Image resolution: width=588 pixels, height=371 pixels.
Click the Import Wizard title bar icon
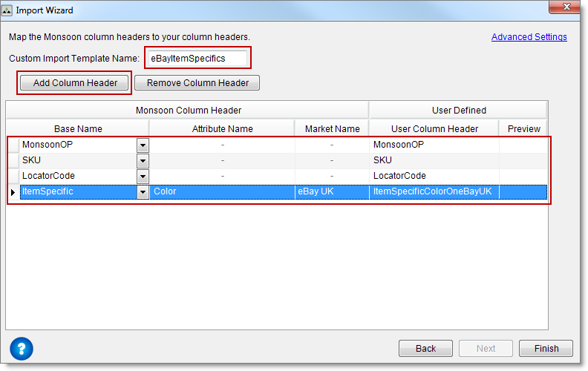pyautogui.click(x=8, y=7)
